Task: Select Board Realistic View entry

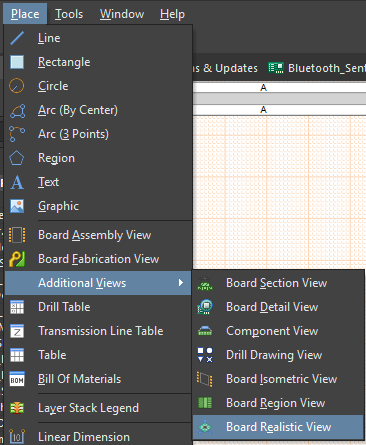Action: coord(278,427)
